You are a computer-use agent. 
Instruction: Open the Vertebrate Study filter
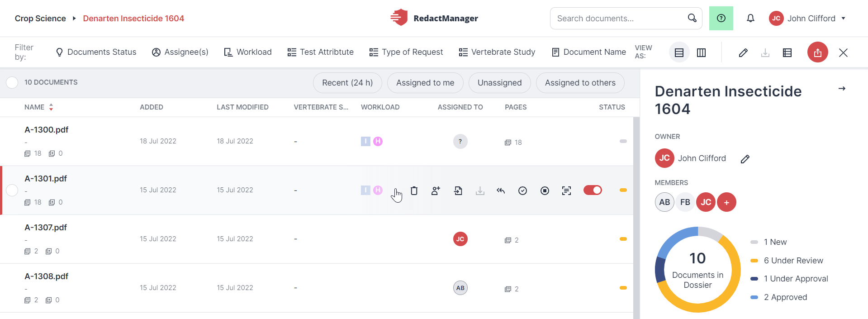coord(497,52)
